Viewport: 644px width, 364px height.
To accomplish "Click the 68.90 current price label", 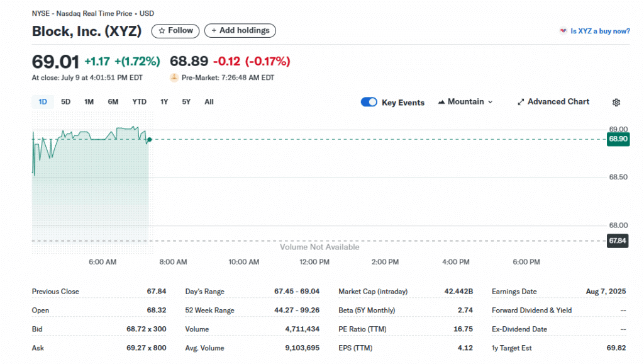I will pos(618,139).
